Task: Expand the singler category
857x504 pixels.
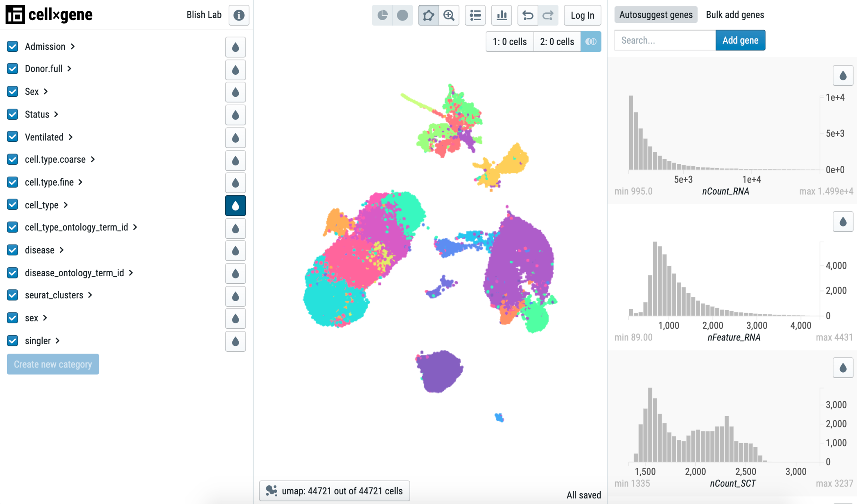Action: [58, 340]
